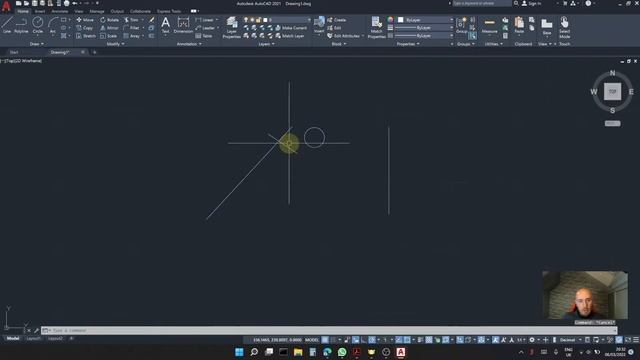Click the Trim tool
The height and width of the screenshot is (360, 640).
click(131, 20)
